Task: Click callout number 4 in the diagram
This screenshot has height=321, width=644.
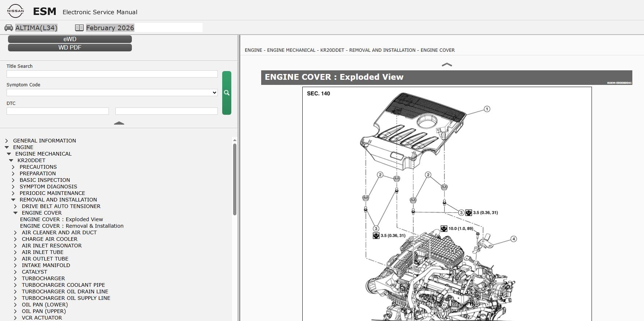Action: click(514, 239)
